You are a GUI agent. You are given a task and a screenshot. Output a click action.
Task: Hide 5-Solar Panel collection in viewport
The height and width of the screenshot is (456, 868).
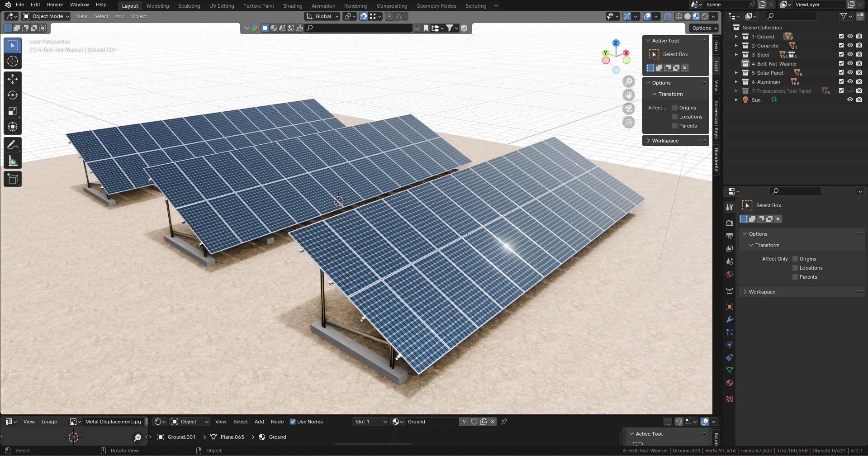[x=850, y=73]
